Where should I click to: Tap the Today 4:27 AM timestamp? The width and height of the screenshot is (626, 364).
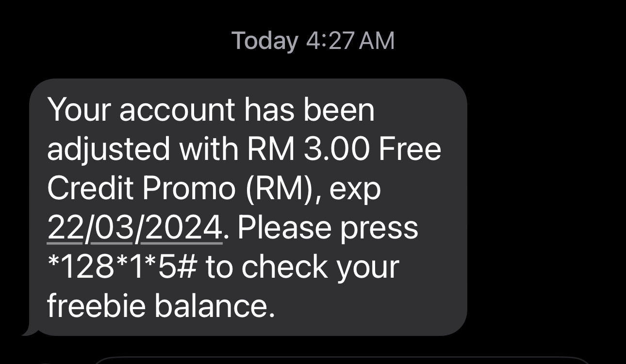pyautogui.click(x=313, y=41)
